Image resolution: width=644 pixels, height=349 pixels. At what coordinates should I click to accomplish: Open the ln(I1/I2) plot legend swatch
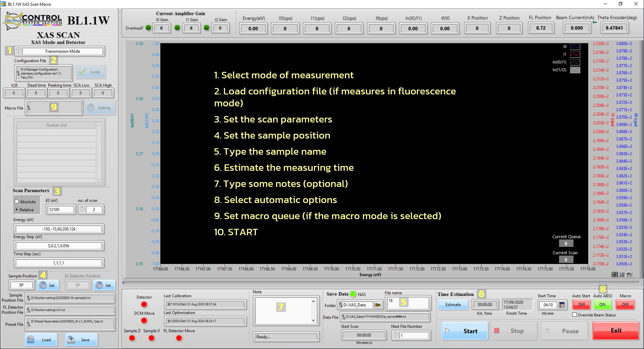575,70
